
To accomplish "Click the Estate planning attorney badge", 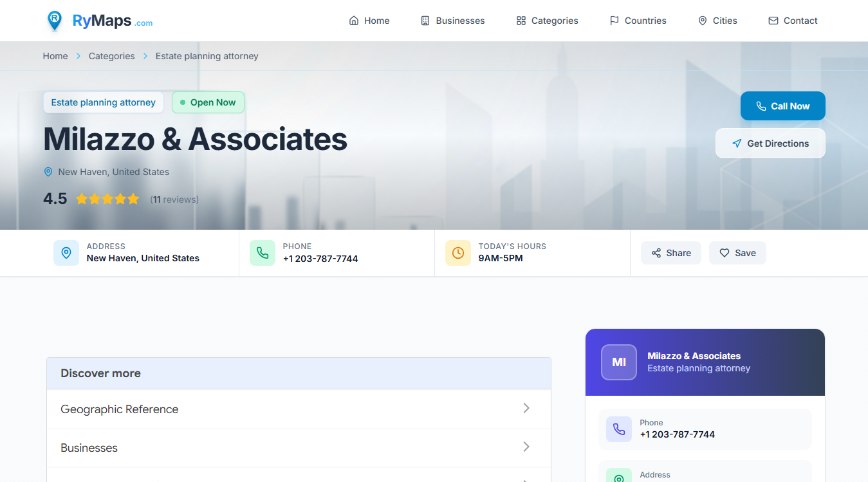I will 104,102.
